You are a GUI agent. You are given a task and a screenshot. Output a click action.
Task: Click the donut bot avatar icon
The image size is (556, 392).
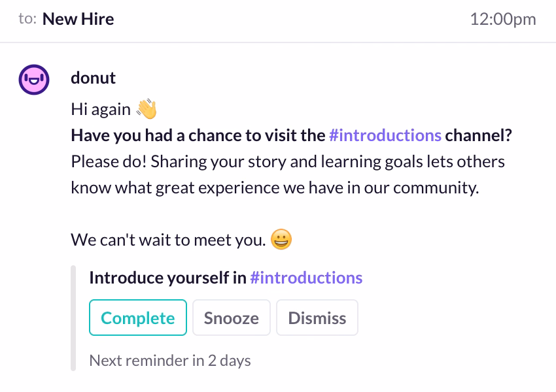[34, 80]
